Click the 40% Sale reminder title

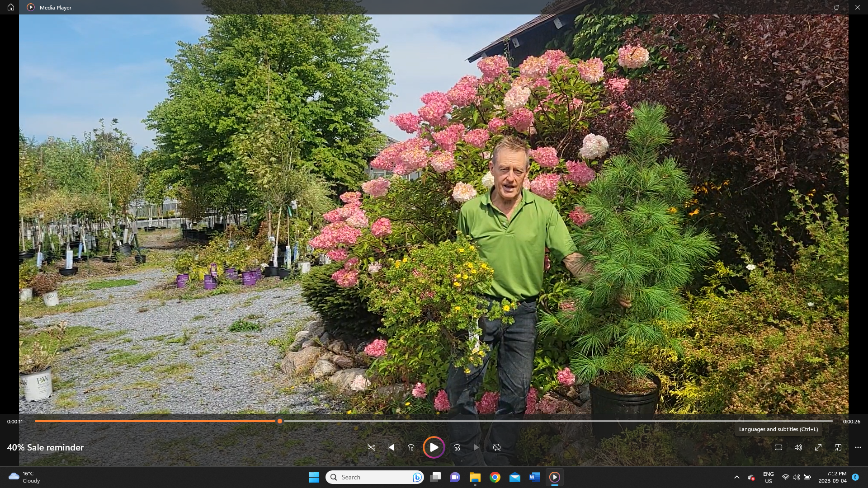[45, 447]
